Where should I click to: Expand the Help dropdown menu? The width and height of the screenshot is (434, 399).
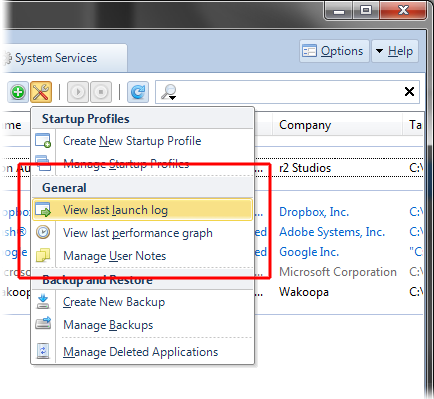coord(395,51)
